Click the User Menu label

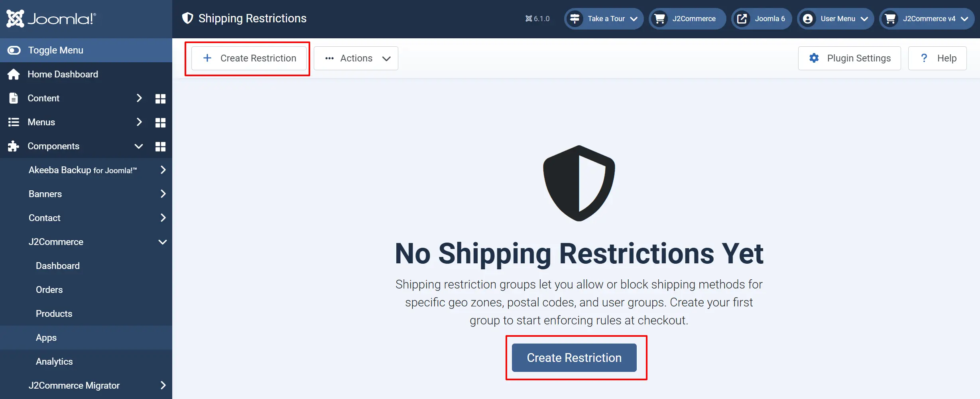pos(838,19)
